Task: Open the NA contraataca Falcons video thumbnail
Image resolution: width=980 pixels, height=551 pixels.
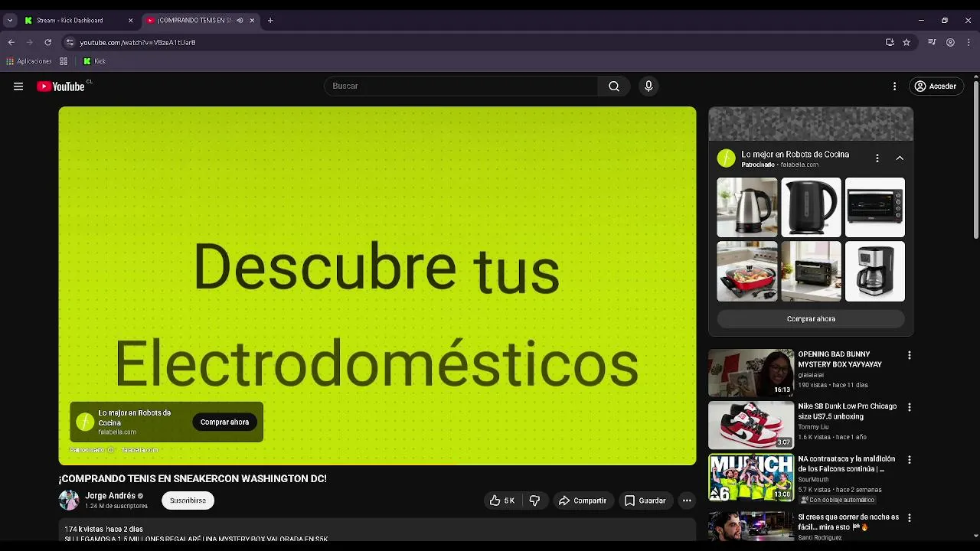Action: pos(751,478)
